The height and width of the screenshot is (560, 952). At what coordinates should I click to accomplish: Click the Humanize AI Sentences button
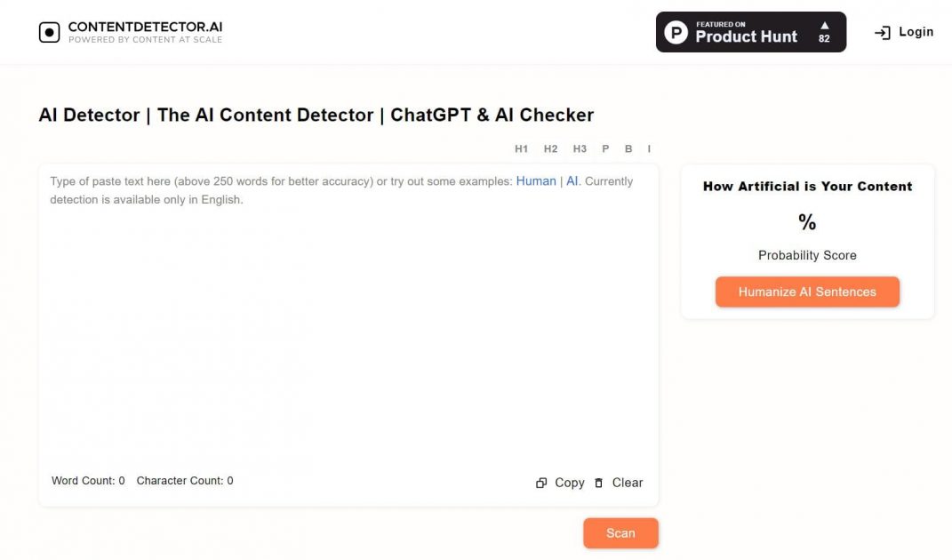[x=807, y=292]
